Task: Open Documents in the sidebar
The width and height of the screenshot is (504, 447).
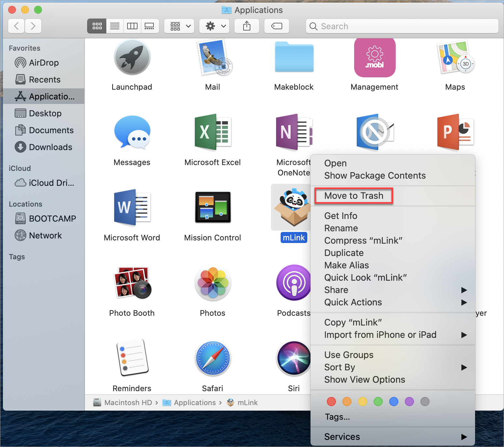Action: click(44, 130)
